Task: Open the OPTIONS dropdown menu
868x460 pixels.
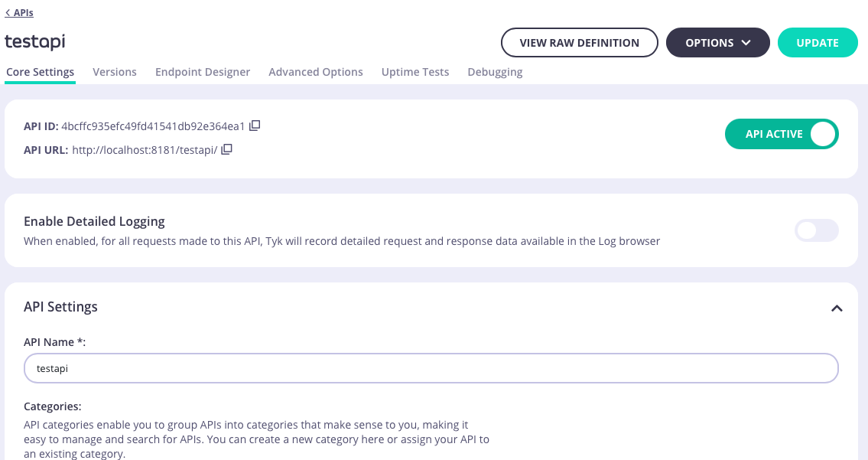Action: point(717,43)
